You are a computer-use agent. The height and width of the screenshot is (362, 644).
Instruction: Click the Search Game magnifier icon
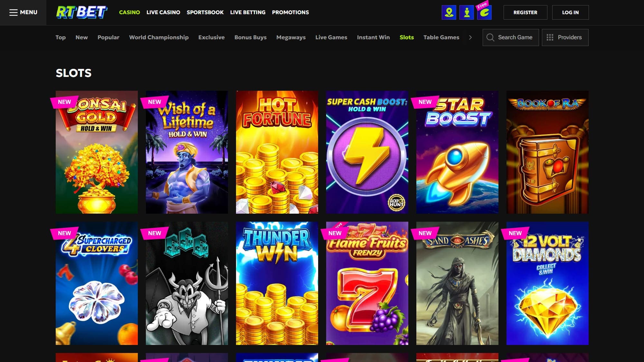click(490, 37)
